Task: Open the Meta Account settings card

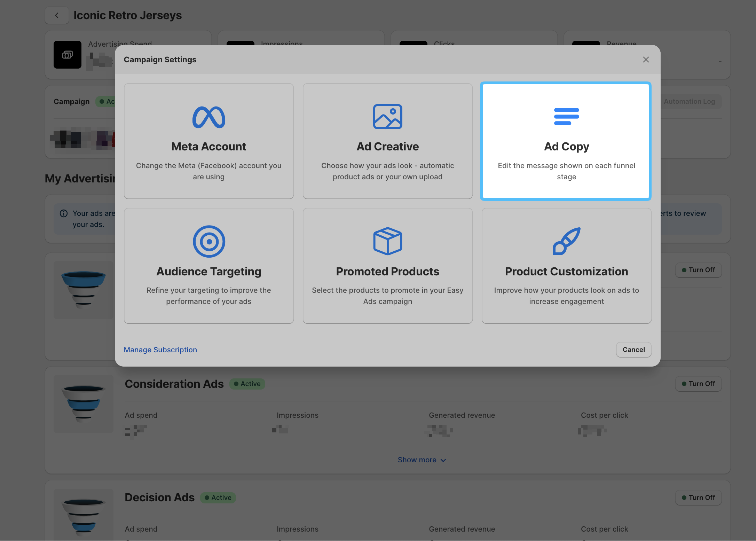Action: tap(209, 141)
